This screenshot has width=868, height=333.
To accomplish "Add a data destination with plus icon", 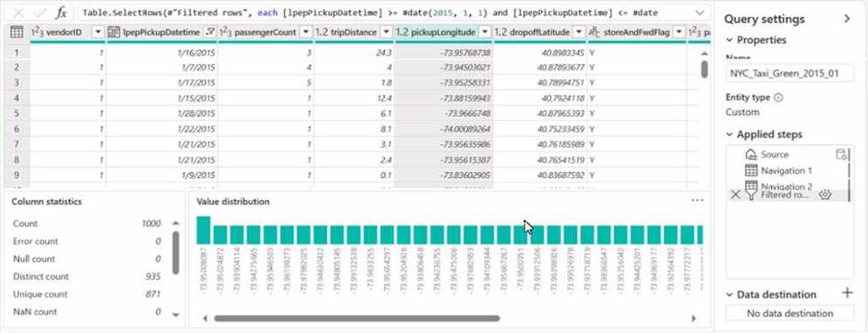I will coord(847,293).
